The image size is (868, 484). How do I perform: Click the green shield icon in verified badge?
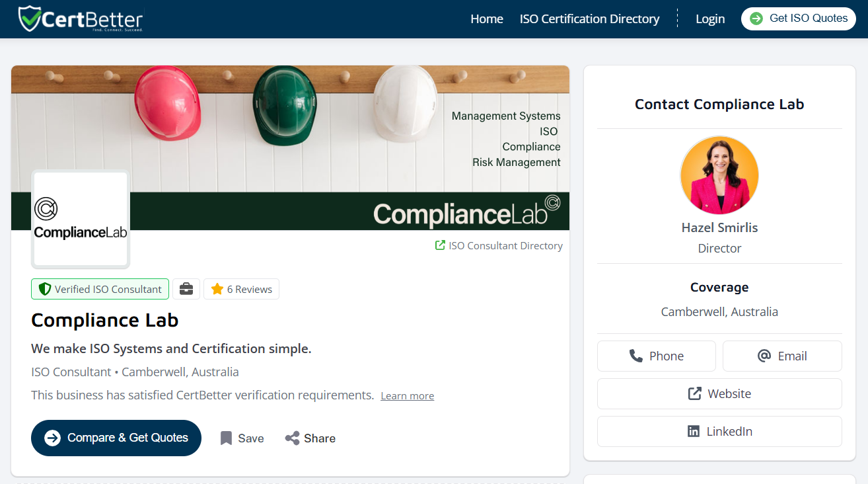click(x=45, y=289)
